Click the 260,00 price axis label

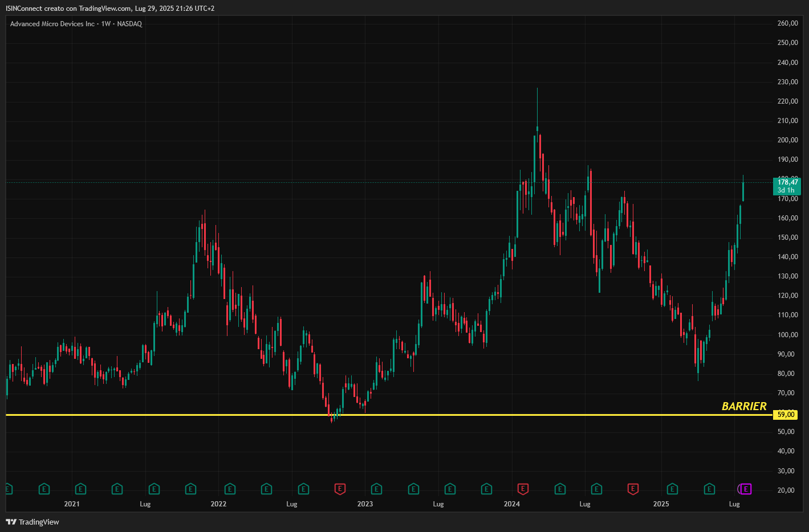[x=787, y=23]
